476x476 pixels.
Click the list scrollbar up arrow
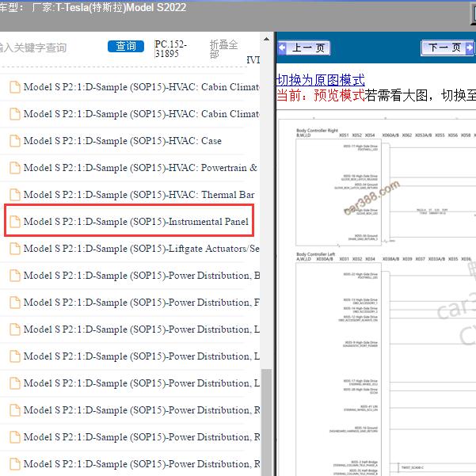coord(266,39)
